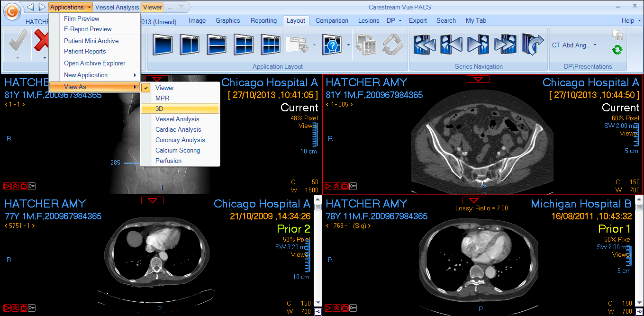Click the grayed rotate layout icon

click(x=392, y=45)
